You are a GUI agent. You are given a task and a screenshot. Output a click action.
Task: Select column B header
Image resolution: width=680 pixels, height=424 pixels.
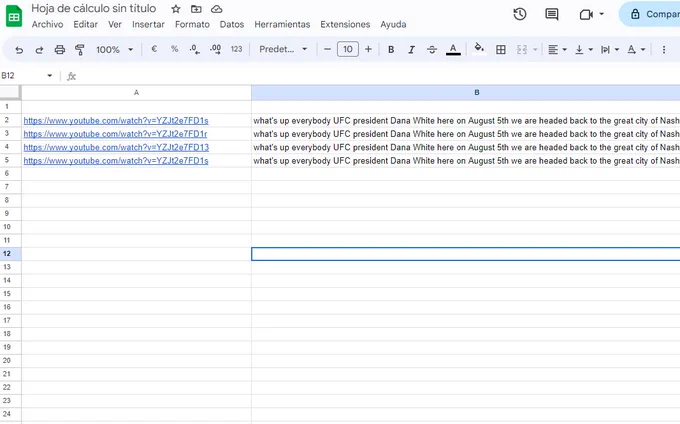(466, 92)
